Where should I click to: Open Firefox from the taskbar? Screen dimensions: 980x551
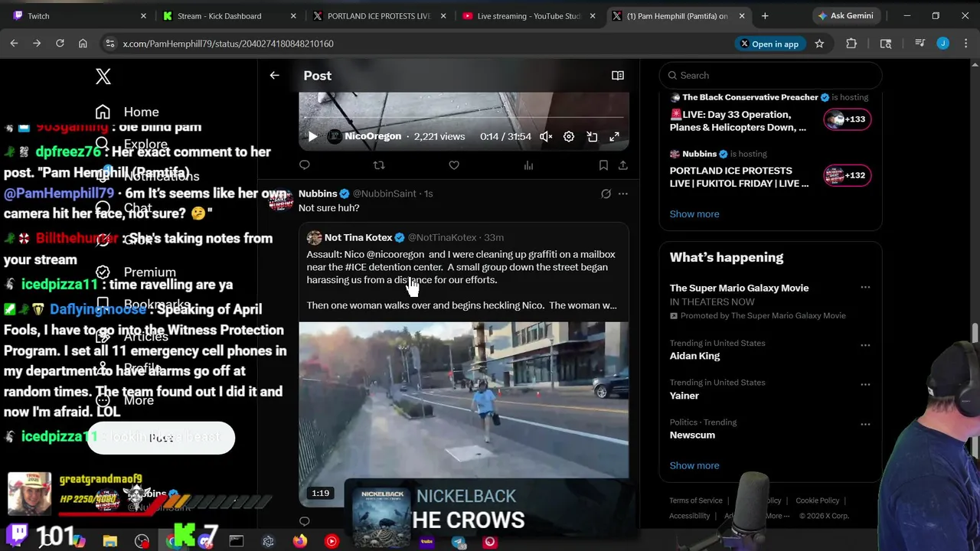[299, 542]
